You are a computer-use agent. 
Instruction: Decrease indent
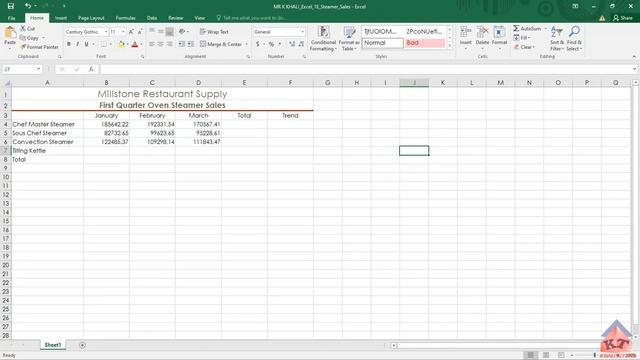(182, 44)
